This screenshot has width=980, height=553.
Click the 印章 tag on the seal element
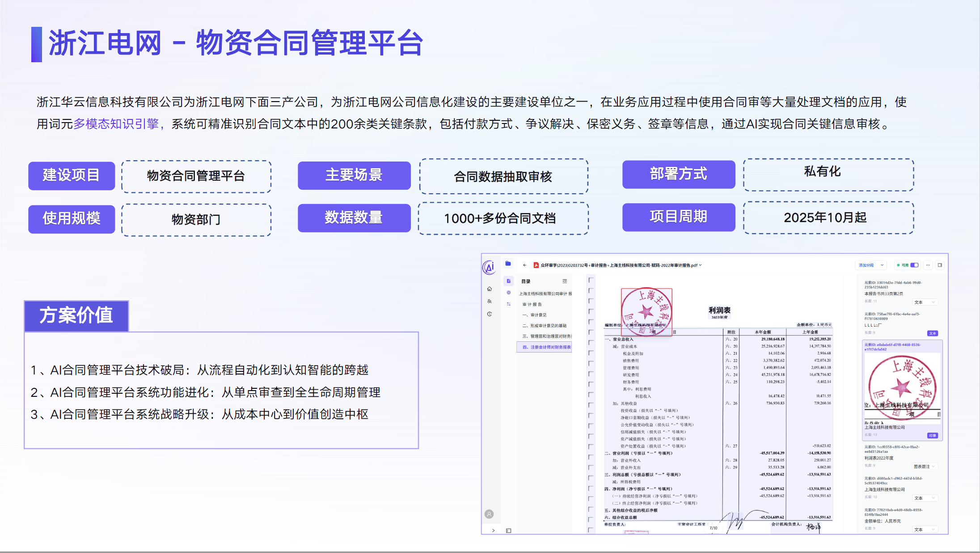click(x=932, y=435)
